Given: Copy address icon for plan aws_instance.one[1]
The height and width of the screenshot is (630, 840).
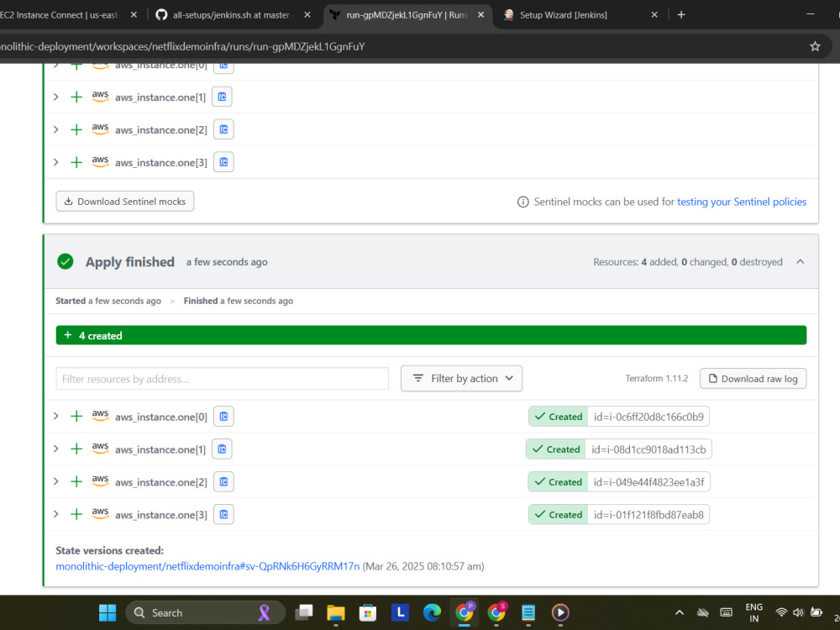Looking at the screenshot, I should click(222, 97).
